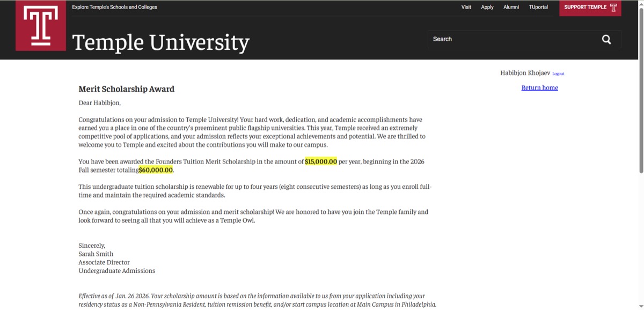644x310 pixels.
Task: Focus the Search input field
Action: pos(524,39)
